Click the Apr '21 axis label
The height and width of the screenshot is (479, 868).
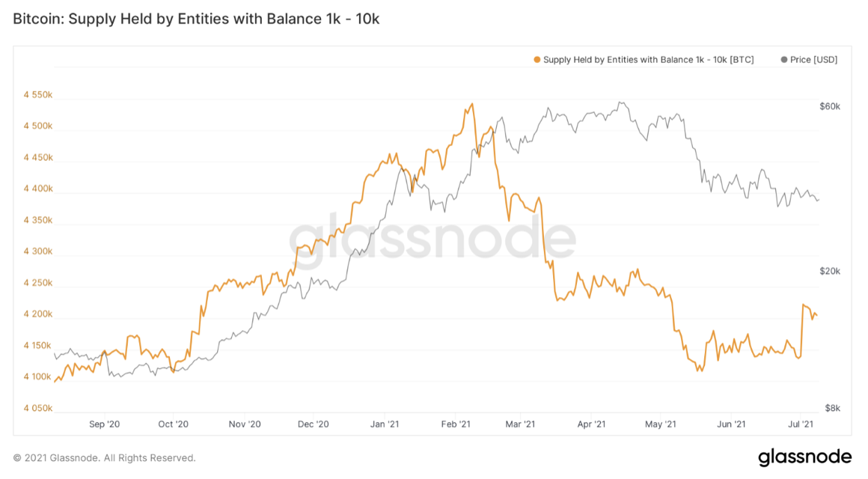(591, 424)
